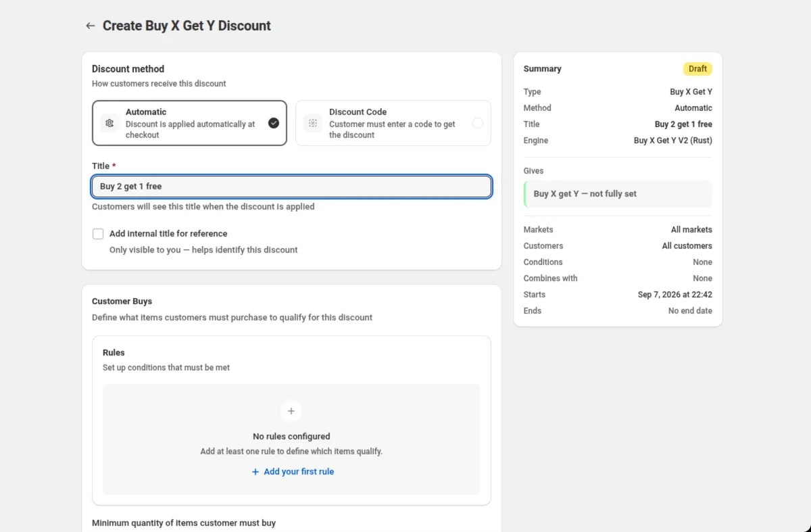Click the Buy X get Y — not fully set box

[618, 193]
